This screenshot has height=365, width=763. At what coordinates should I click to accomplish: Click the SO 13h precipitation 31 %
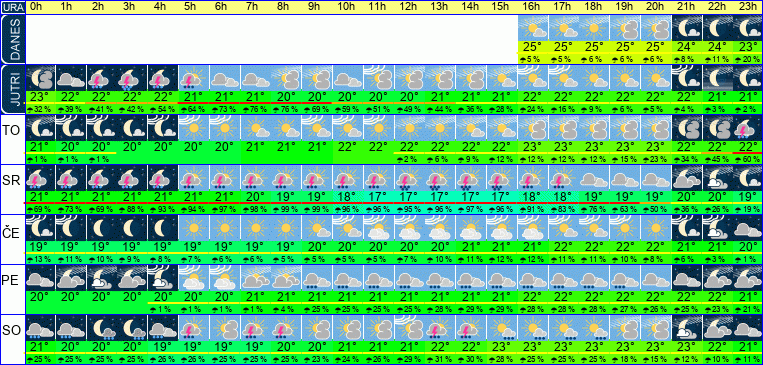(x=440, y=360)
